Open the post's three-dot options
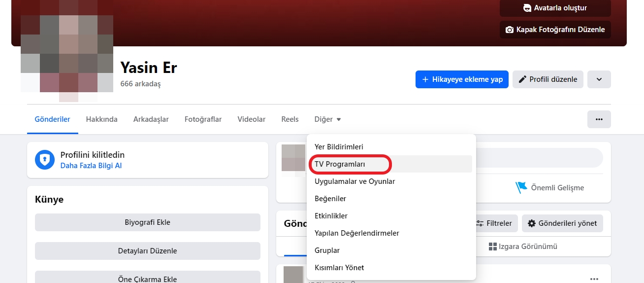Viewport: 644px width, 283px height. 595,279
